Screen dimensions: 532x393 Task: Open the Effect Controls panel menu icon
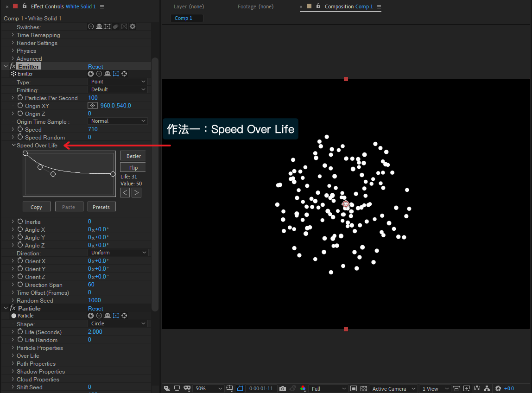[102, 6]
